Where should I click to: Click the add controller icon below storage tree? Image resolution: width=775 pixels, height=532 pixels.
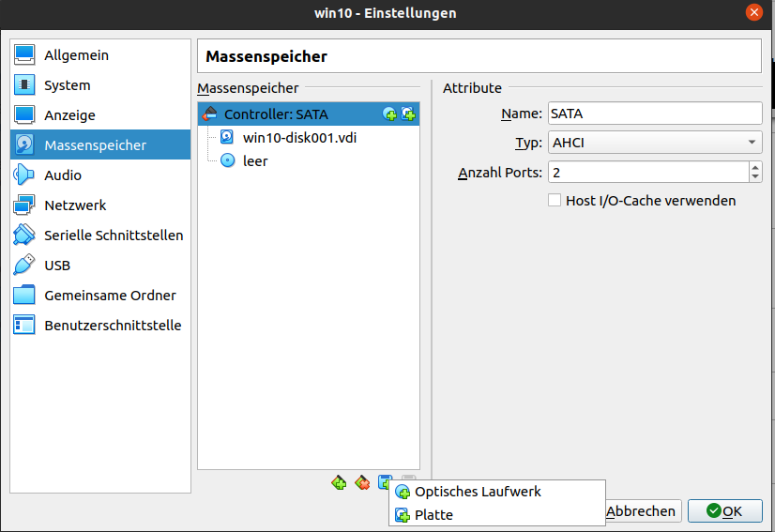[x=339, y=483]
